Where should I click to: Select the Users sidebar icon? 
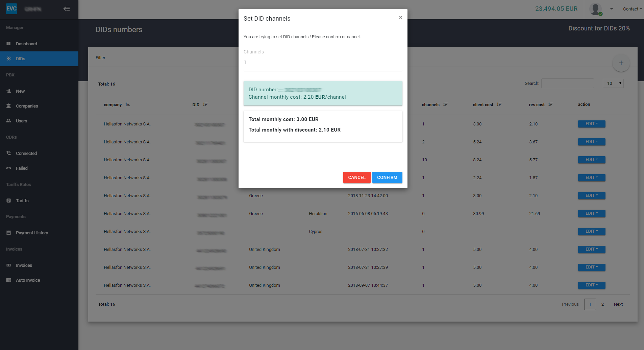tap(9, 121)
